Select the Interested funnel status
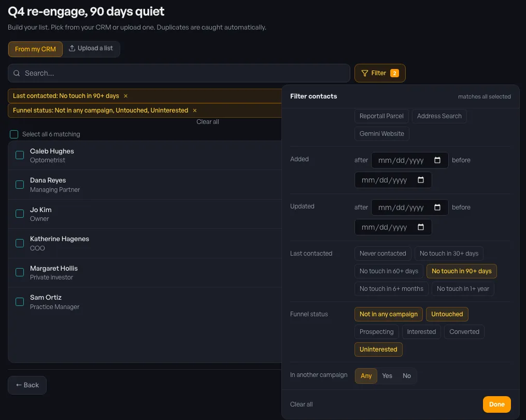The height and width of the screenshot is (420, 526). 421,332
